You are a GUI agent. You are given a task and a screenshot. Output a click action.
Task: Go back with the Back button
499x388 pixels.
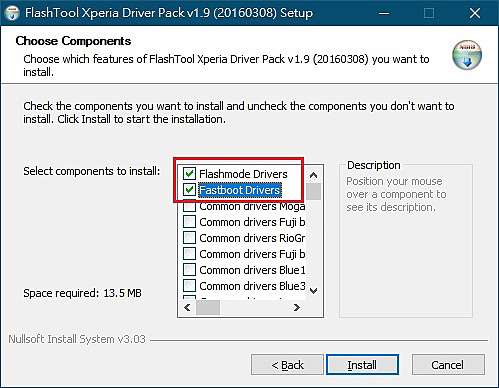pos(287,365)
